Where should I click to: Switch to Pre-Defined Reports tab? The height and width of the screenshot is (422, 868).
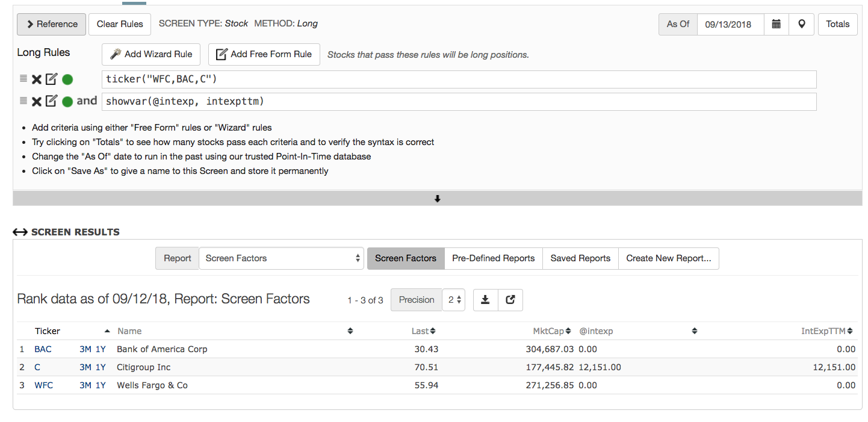494,258
